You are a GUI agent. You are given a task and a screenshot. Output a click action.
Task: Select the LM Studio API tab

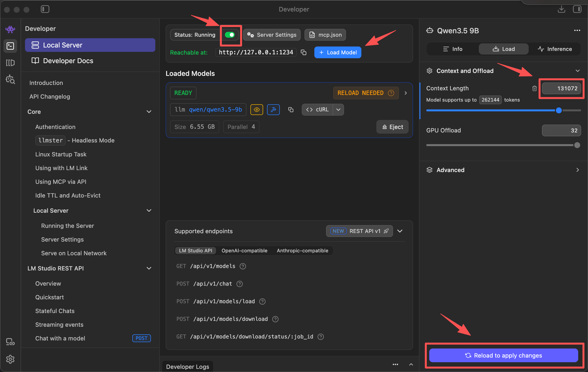195,251
